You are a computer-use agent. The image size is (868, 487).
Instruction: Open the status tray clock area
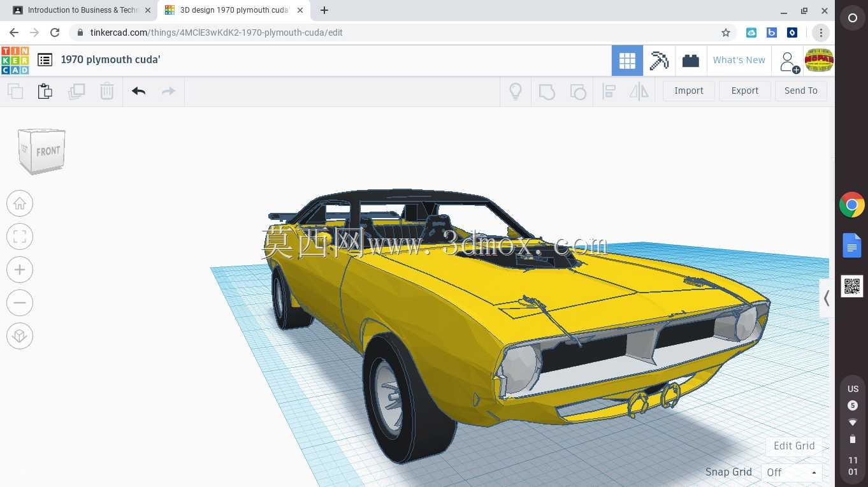pos(853,466)
